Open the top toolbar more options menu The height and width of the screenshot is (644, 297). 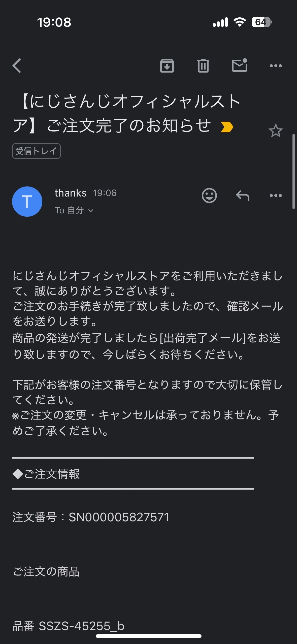[x=276, y=66]
